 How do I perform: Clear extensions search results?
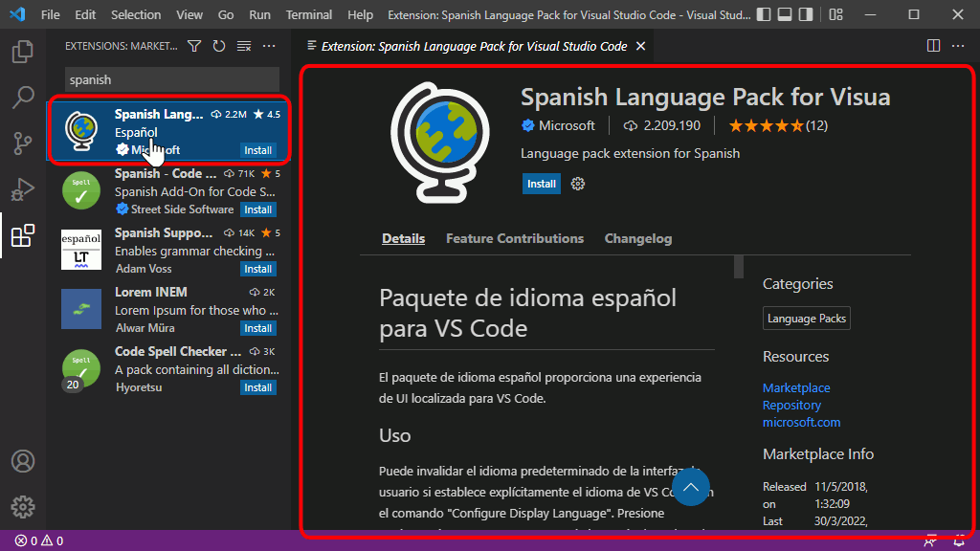244,46
